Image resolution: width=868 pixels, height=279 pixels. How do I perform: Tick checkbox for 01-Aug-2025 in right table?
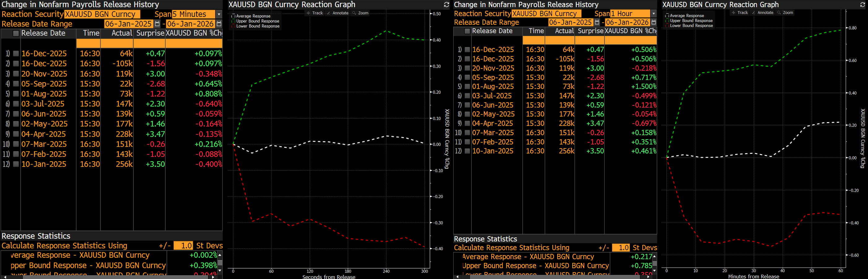467,87
